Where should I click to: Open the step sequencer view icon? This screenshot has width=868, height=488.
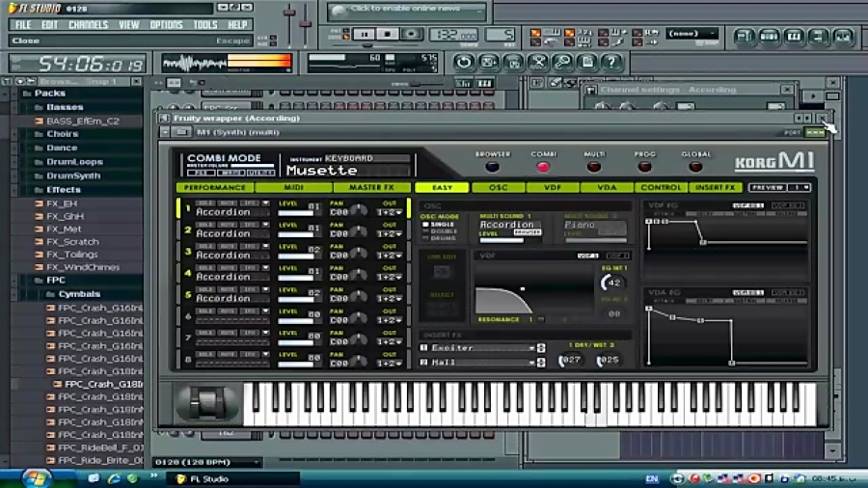coord(769,37)
